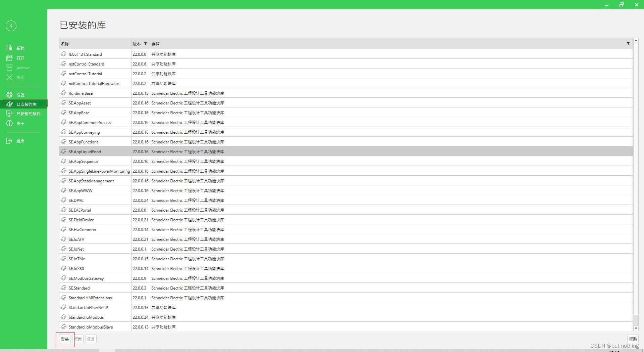Image resolution: width=644 pixels, height=352 pixels.
Task: Select the SE.HwCommon library name
Action: (x=82, y=230)
